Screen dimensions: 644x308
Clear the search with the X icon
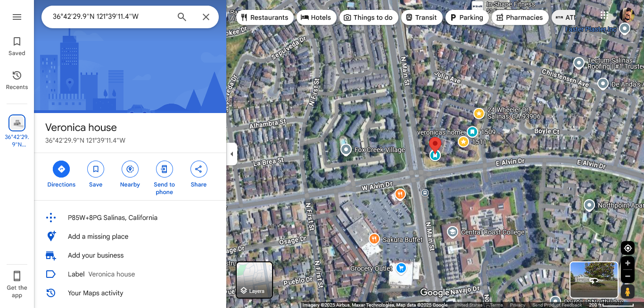click(206, 17)
